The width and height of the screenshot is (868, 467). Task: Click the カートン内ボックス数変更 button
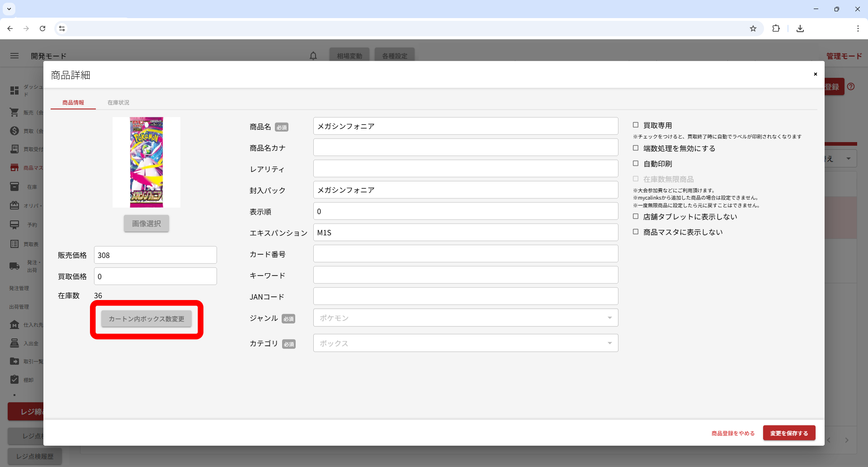click(146, 319)
